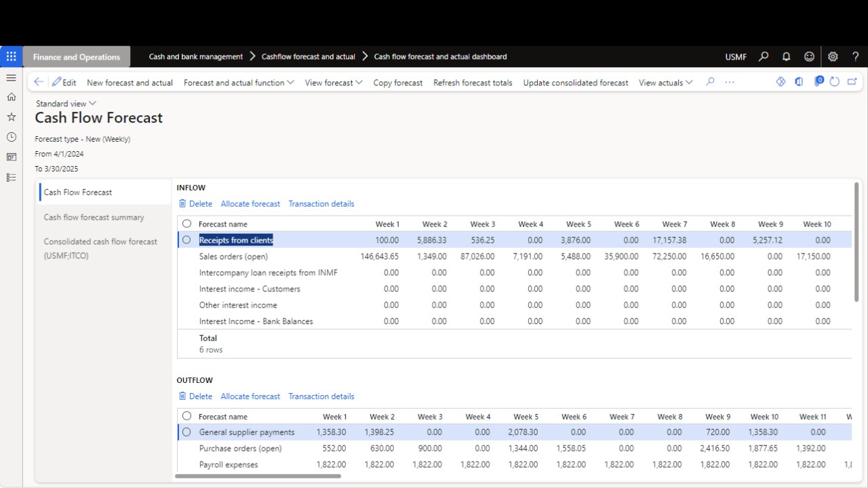Viewport: 868px width, 488px height.
Task: Click the Help question mark icon
Action: (855, 57)
